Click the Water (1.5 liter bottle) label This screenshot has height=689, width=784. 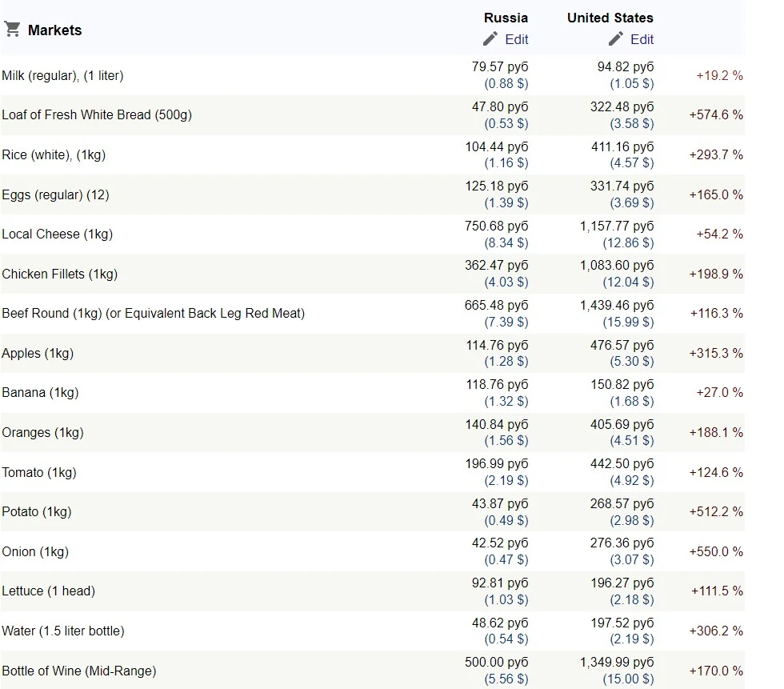click(x=63, y=631)
